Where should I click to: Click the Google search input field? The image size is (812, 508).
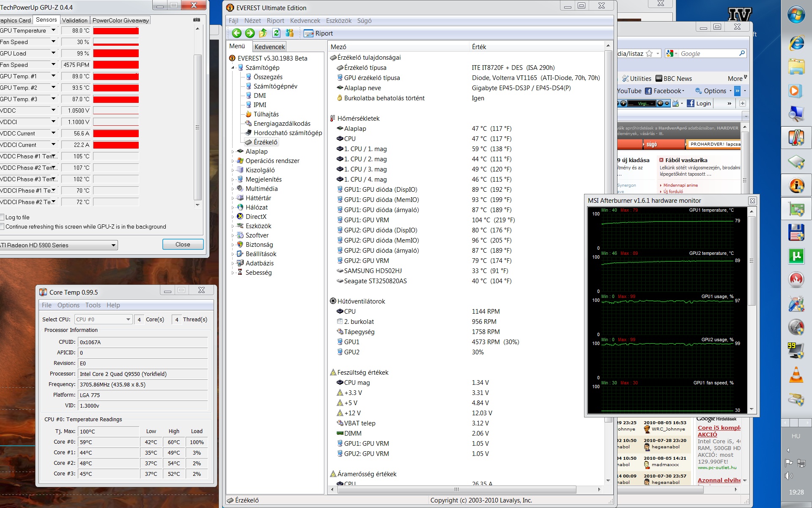coord(708,54)
